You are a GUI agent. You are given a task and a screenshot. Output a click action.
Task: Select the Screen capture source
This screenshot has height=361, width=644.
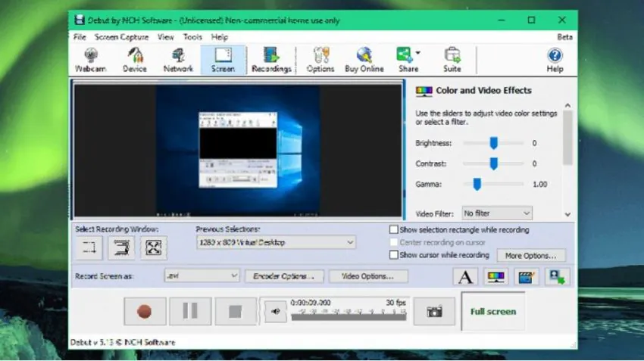pos(223,60)
